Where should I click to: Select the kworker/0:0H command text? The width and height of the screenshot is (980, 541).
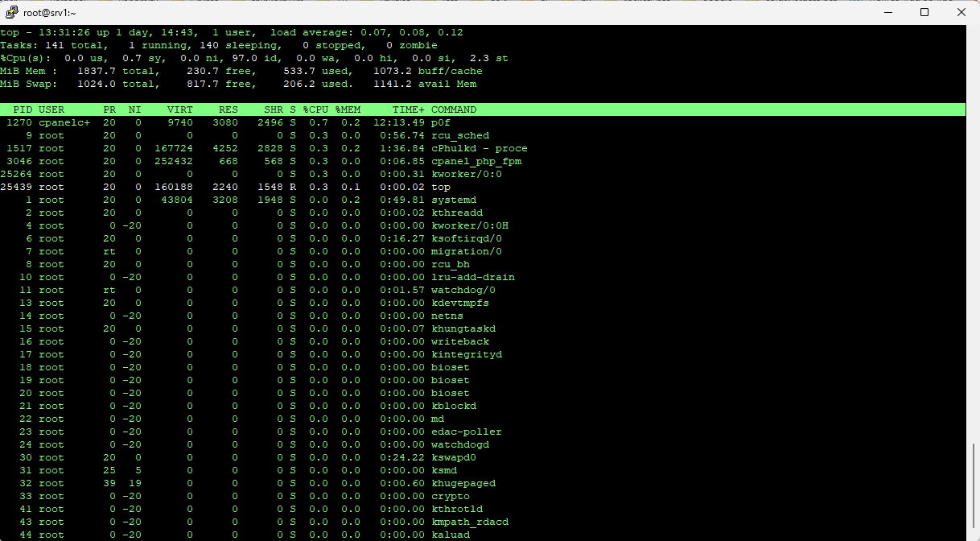click(x=470, y=225)
